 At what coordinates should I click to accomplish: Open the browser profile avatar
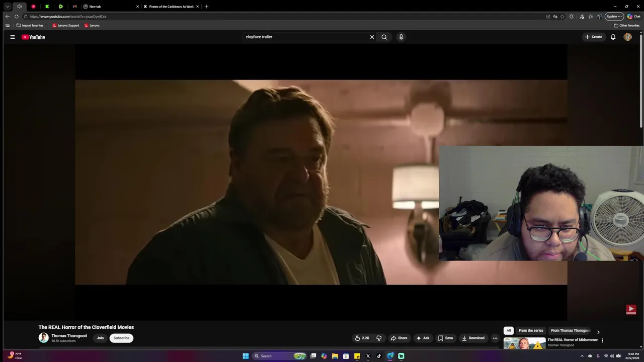pyautogui.click(x=599, y=16)
